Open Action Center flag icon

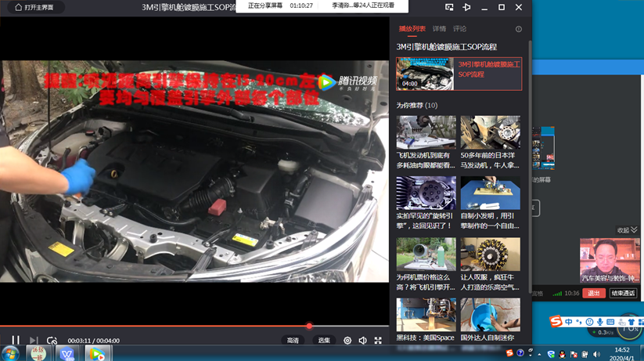click(574, 354)
